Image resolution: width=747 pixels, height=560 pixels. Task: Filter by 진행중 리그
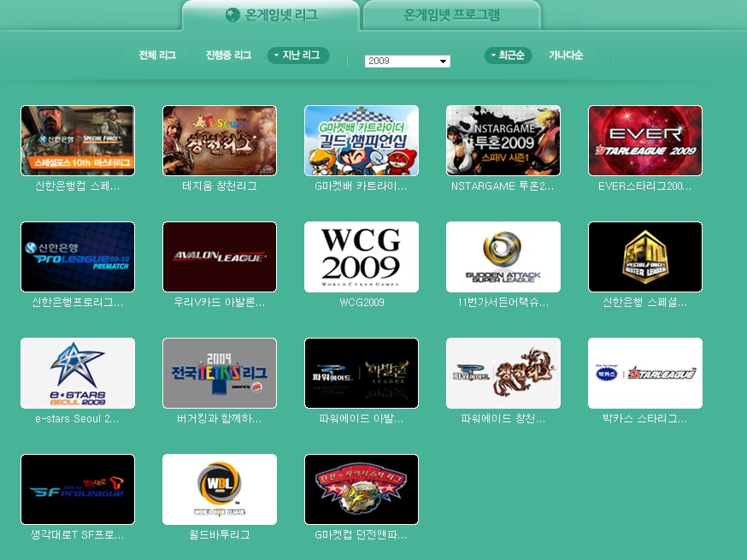(228, 56)
